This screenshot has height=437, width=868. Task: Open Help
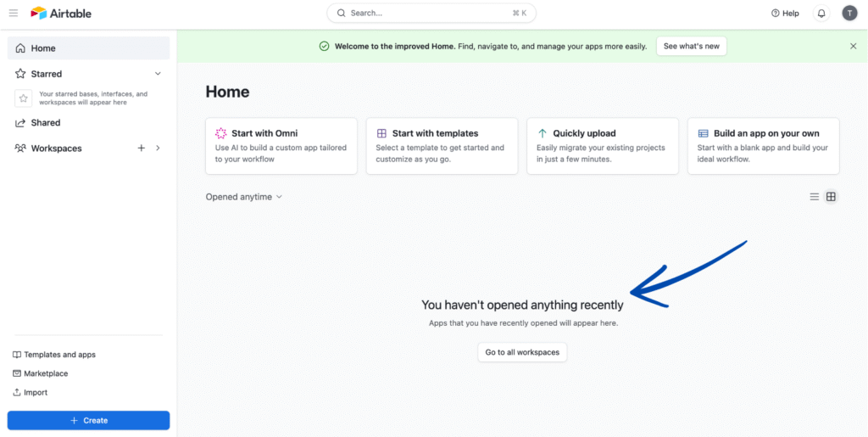(x=785, y=14)
